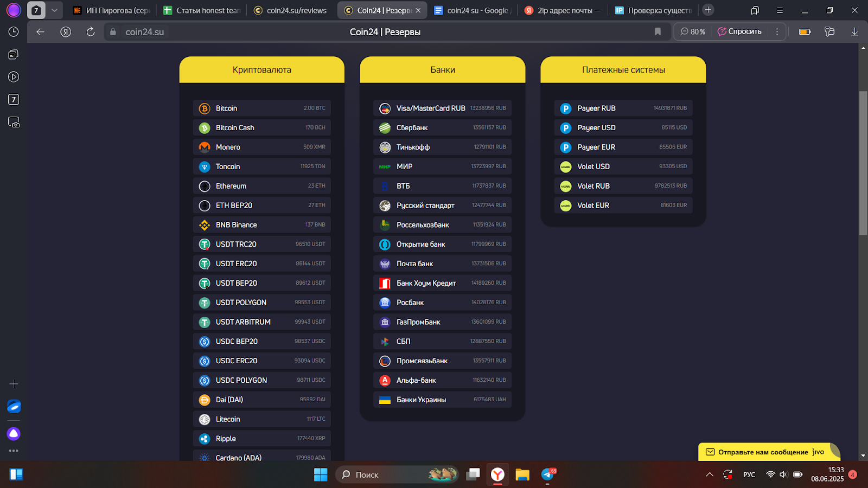Screen dimensions: 868x488
Task: Open File Explorer from the taskbar
Action: click(522, 475)
